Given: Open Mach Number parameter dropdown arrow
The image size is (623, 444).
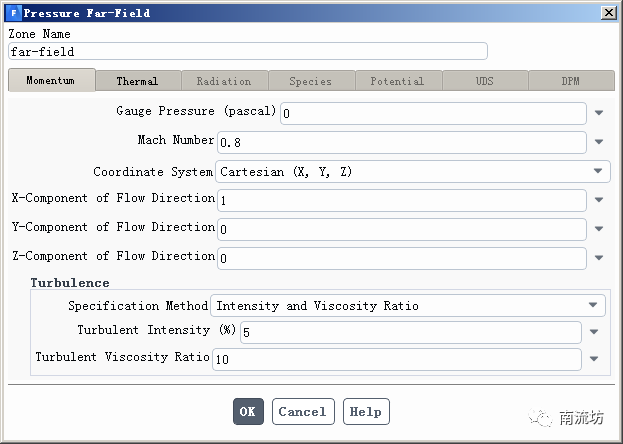Looking at the screenshot, I should [599, 142].
